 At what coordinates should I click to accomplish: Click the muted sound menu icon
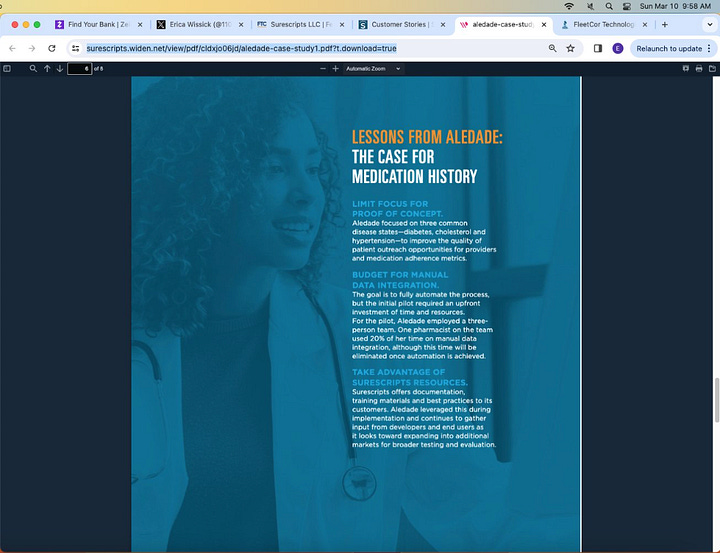[x=591, y=6]
